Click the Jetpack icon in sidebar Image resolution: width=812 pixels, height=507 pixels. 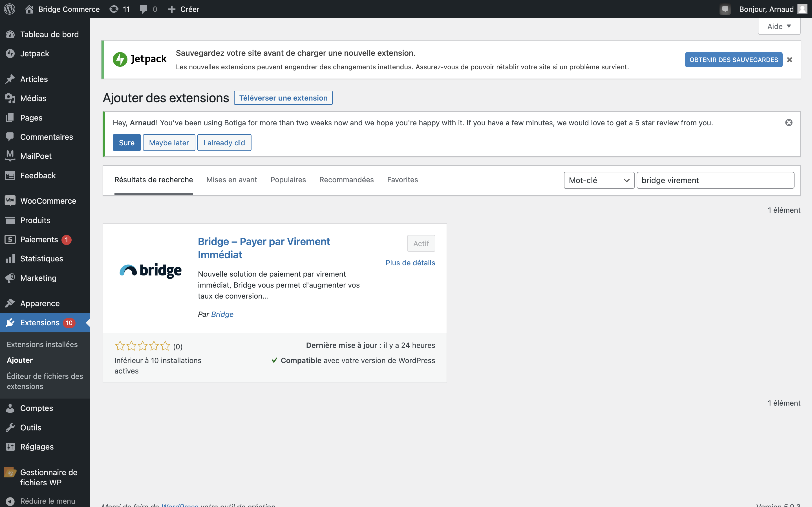click(10, 54)
